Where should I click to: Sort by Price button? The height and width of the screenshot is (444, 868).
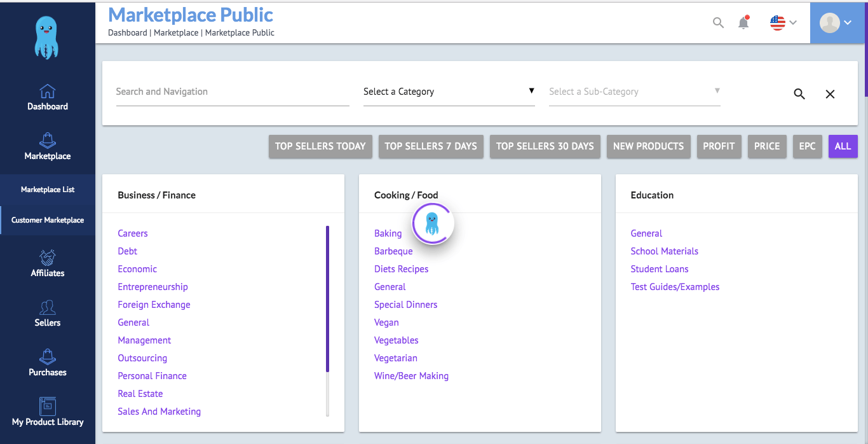click(x=767, y=146)
